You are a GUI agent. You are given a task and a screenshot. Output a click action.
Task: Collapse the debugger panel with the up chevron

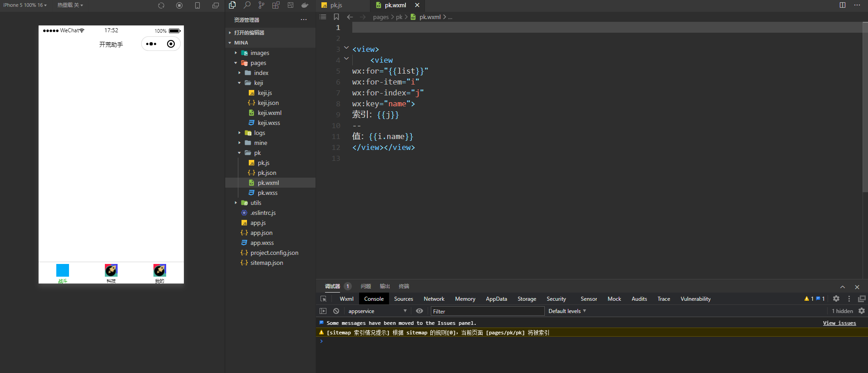[843, 287]
